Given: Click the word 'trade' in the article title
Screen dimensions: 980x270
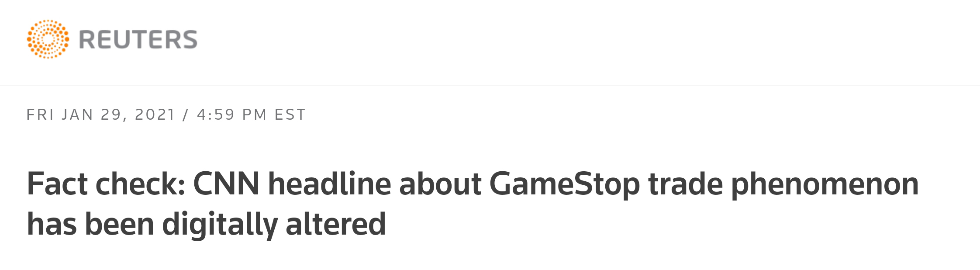Looking at the screenshot, I should (686, 184).
